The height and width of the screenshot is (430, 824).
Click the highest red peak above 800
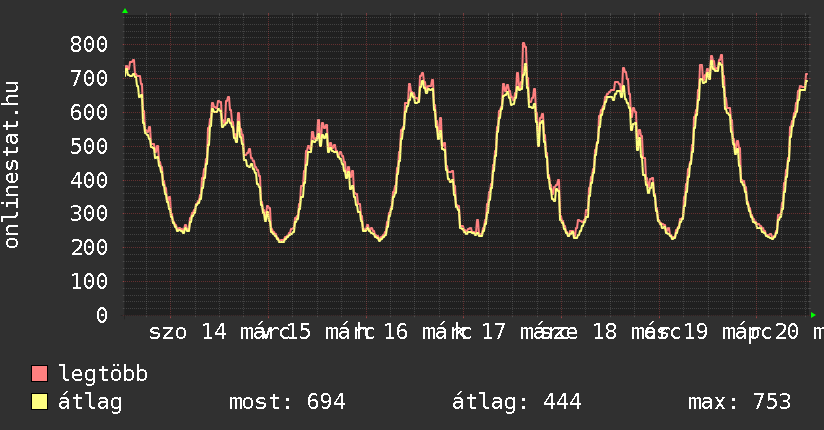pyautogui.click(x=524, y=44)
